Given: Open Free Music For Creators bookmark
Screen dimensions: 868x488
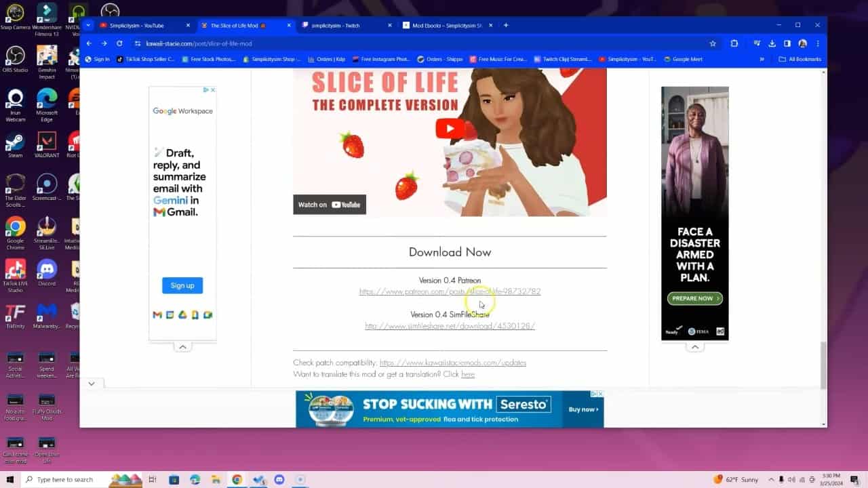Looking at the screenshot, I should click(x=498, y=59).
